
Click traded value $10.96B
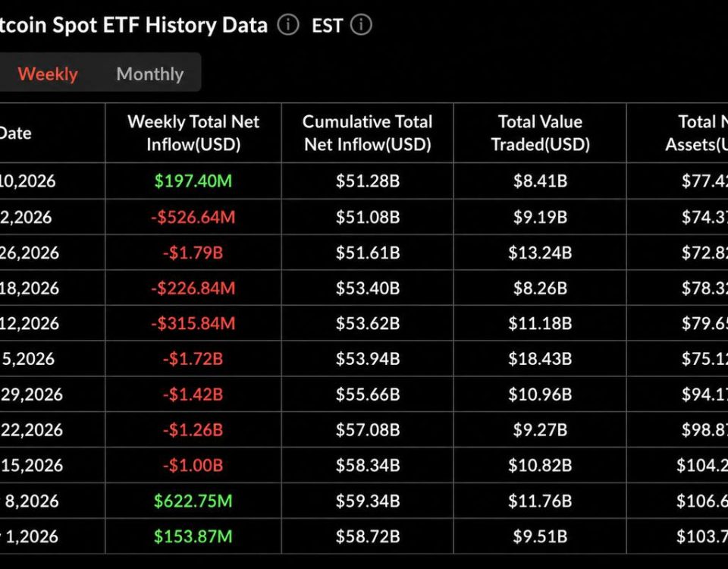click(x=540, y=395)
